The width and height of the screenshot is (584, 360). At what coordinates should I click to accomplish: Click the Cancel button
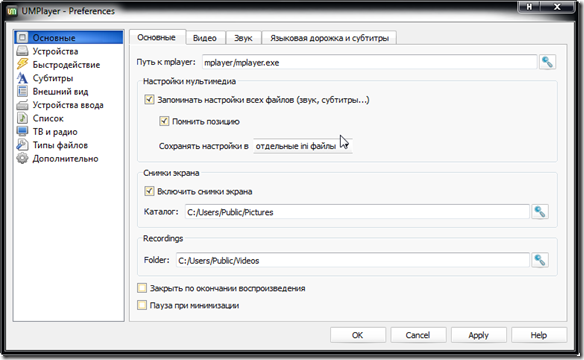pos(418,335)
